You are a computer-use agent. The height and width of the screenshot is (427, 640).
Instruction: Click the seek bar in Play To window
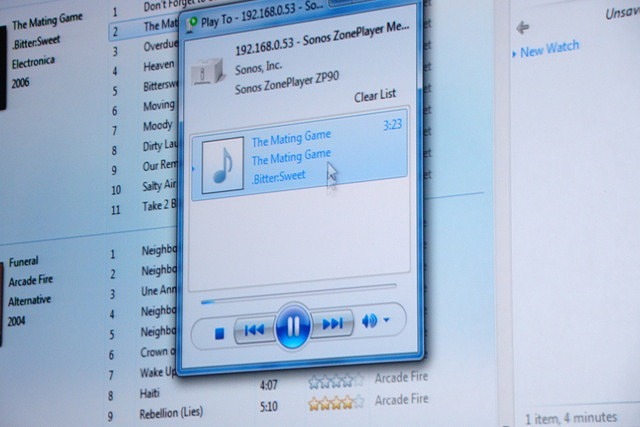298,295
